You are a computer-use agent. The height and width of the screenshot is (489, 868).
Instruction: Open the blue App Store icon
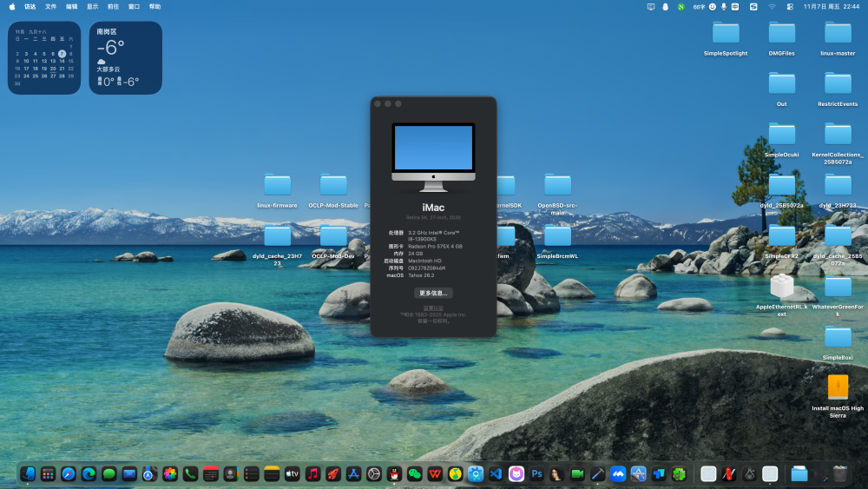click(353, 474)
